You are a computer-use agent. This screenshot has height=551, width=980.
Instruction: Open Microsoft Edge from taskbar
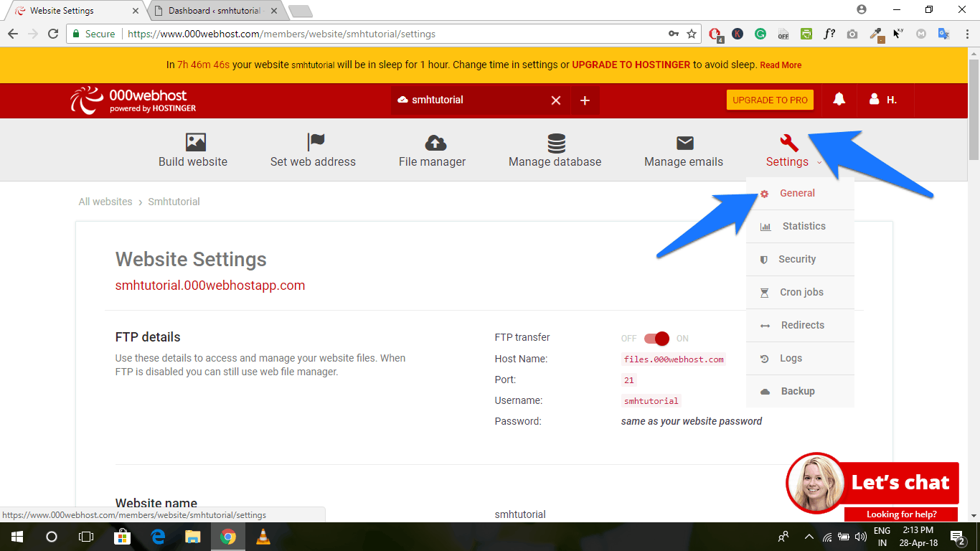158,537
